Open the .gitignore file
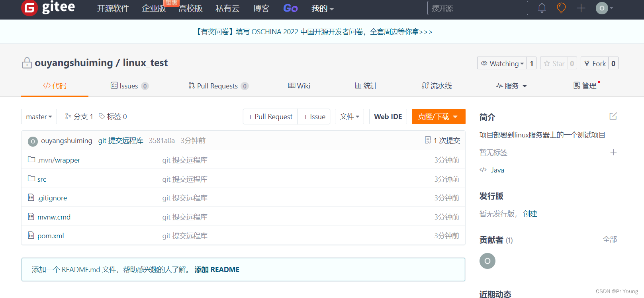644x298 pixels. [x=52, y=198]
